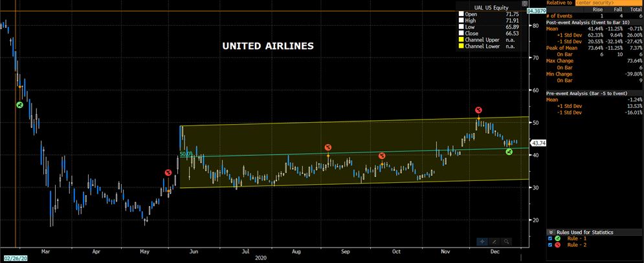Image resolution: width=644 pixels, height=263 pixels.
Task: Click the green Rule - 1 icon
Action: point(558,238)
